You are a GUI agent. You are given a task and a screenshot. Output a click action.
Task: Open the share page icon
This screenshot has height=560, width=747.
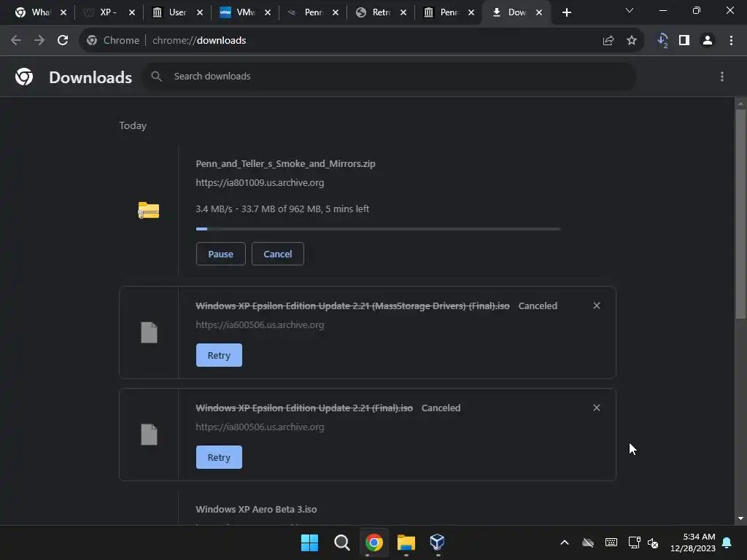pos(608,41)
